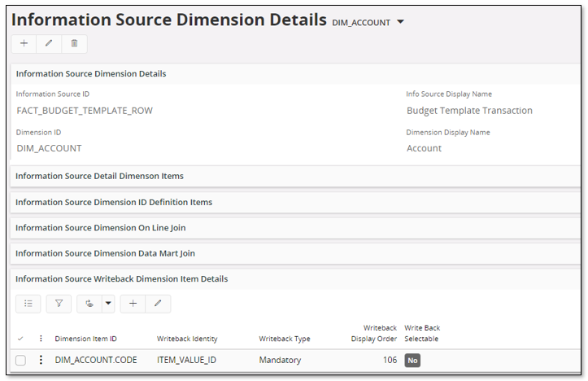Click the delete trash icon in top toolbar
The height and width of the screenshot is (381, 588).
74,44
